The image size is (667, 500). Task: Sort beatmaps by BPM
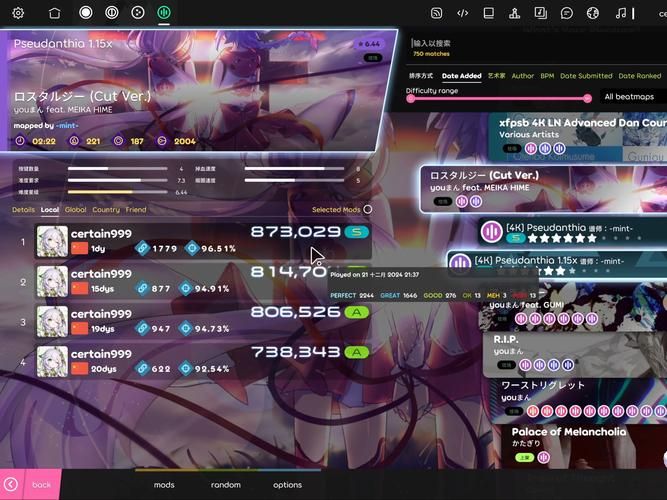click(x=547, y=76)
